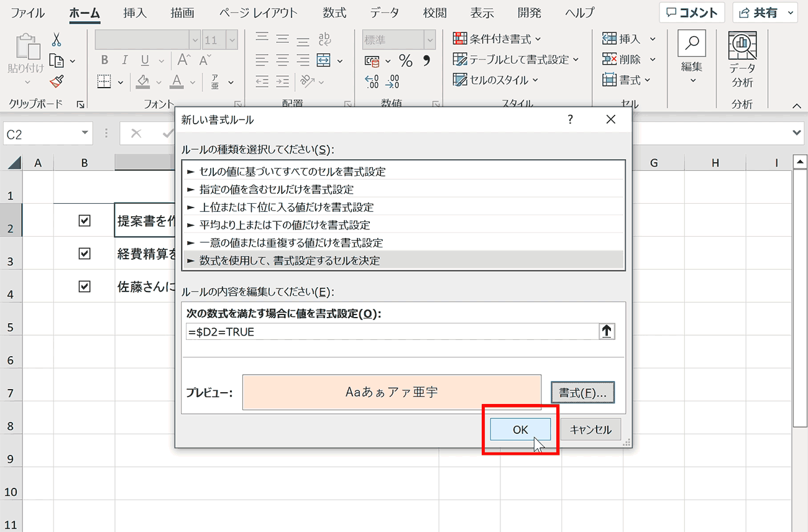Click the dialog help question mark
The width and height of the screenshot is (808, 532).
[x=571, y=119]
